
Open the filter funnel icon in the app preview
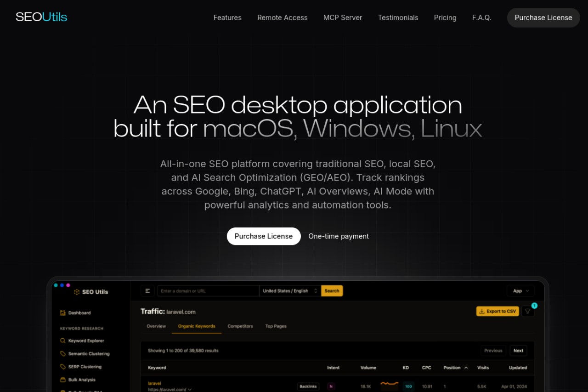click(x=528, y=311)
